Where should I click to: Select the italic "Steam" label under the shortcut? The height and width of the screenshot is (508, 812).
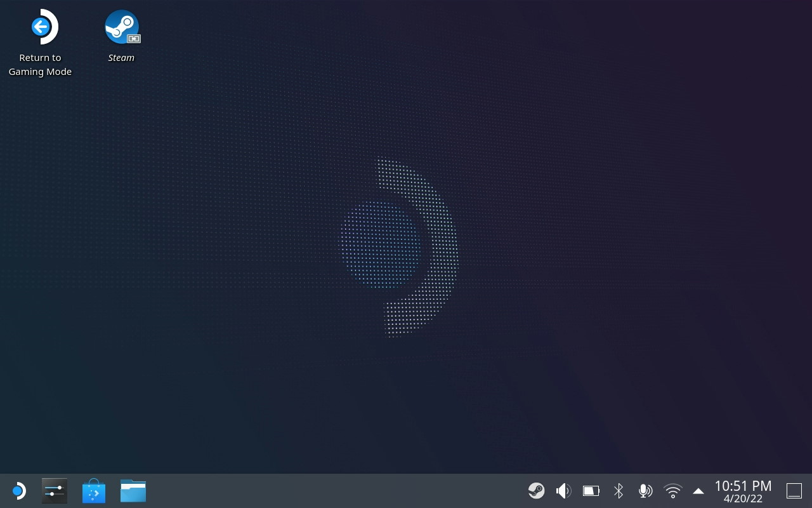coord(121,58)
